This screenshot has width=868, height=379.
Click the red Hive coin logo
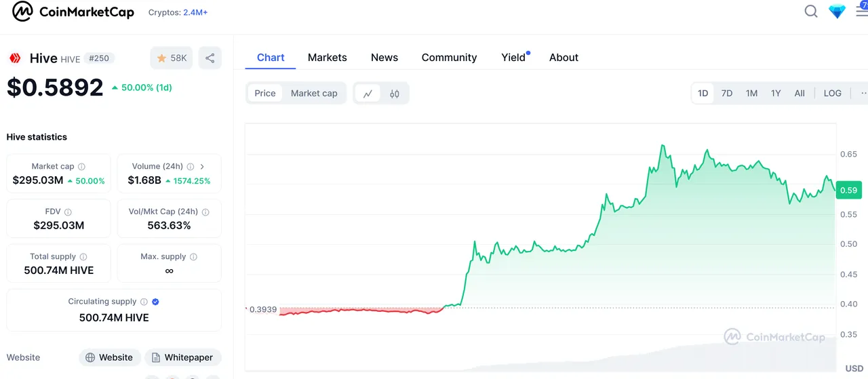[15, 58]
